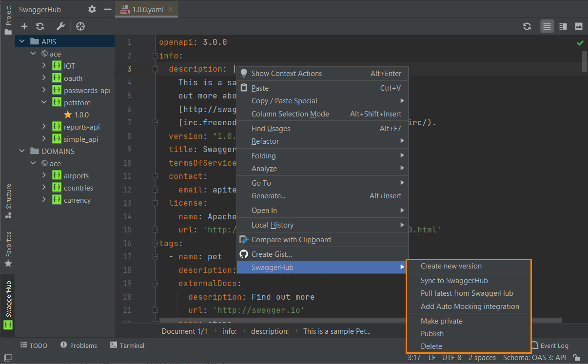The height and width of the screenshot is (364, 588).
Task: Click the sync icon in the editor toolbar
Action: click(527, 26)
